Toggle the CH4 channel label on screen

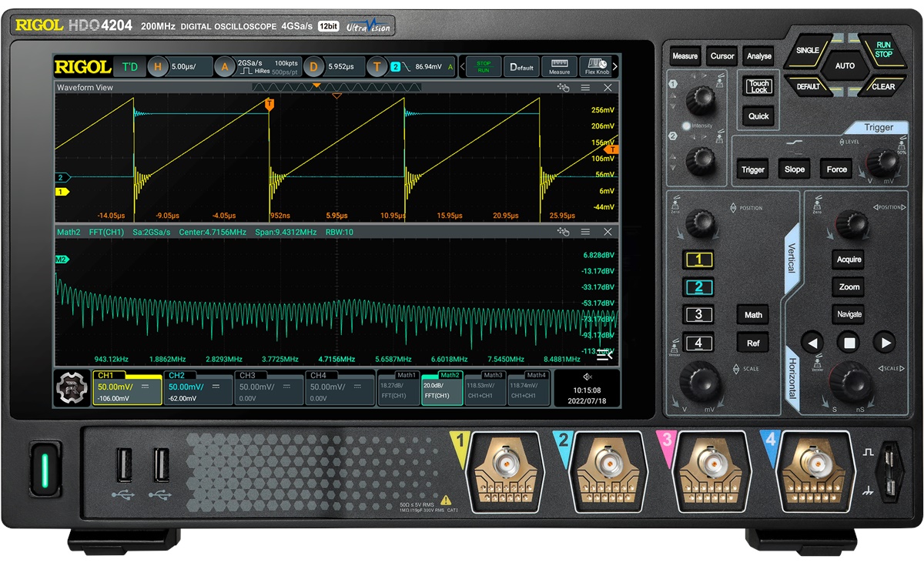(317, 375)
